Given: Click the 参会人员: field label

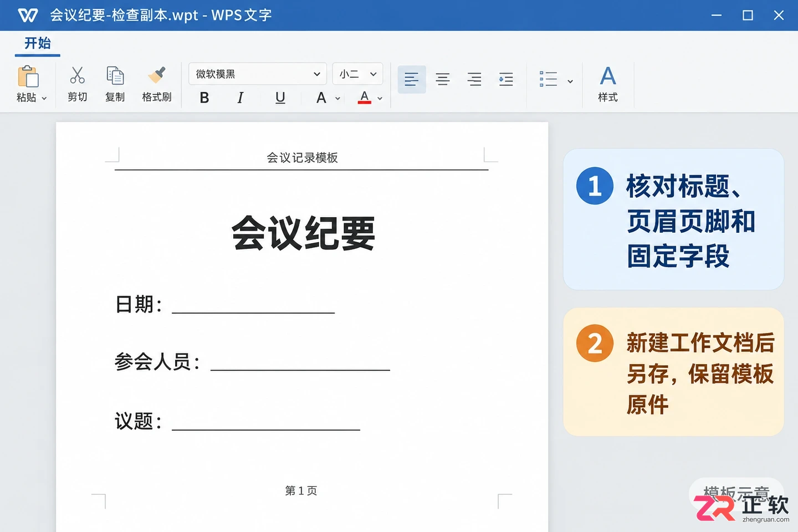Looking at the screenshot, I should click(x=157, y=362).
